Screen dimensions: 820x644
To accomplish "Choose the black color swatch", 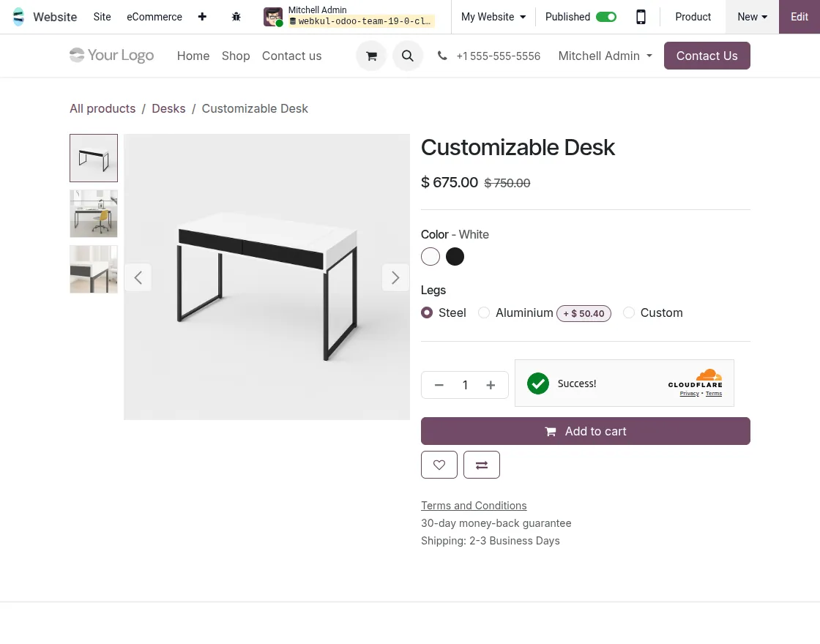I will [455, 256].
